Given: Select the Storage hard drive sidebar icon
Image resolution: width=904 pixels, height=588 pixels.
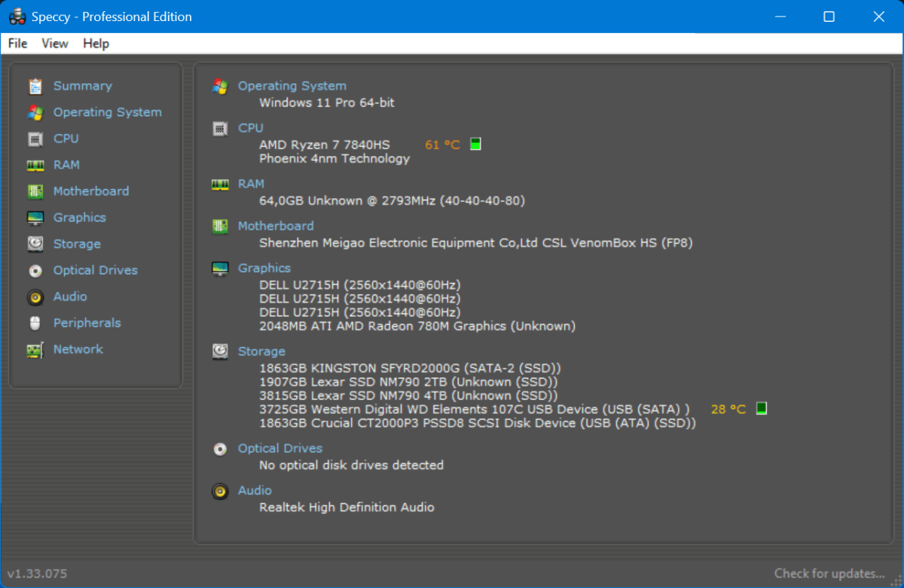Looking at the screenshot, I should click(x=35, y=244).
